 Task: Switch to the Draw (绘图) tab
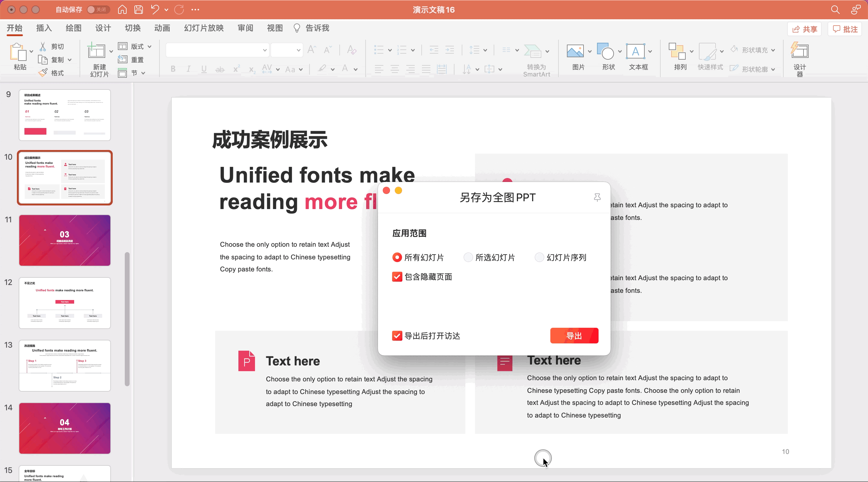click(74, 28)
